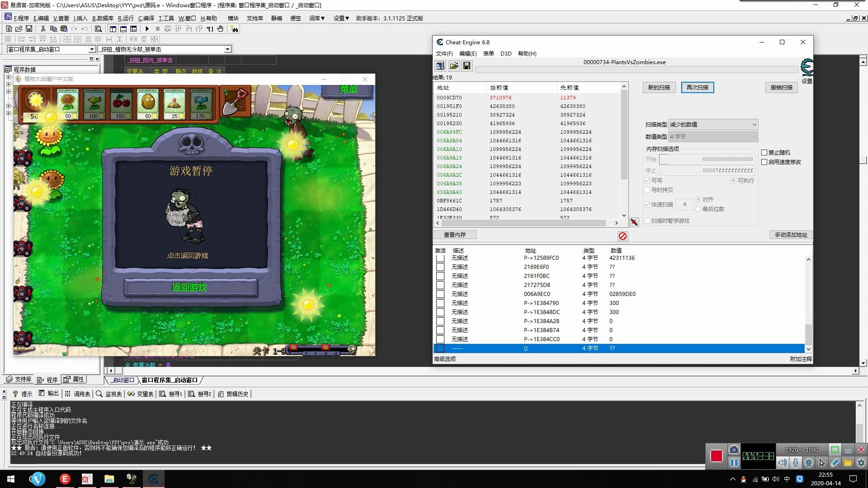
Task: Open recorder gear settings
Action: pos(861,463)
